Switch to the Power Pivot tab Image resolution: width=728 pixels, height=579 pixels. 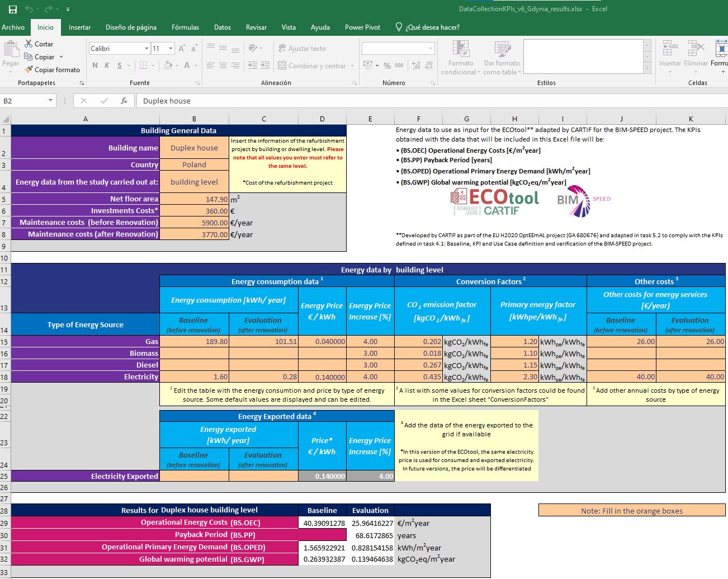coord(362,27)
